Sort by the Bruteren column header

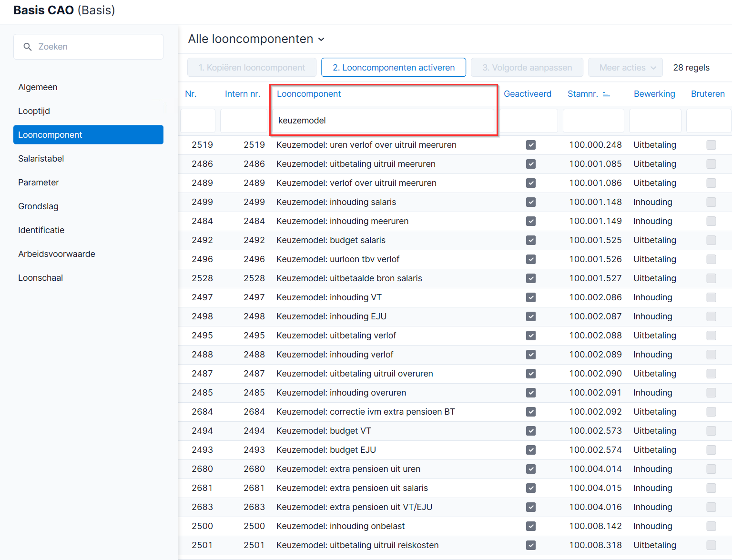[708, 94]
